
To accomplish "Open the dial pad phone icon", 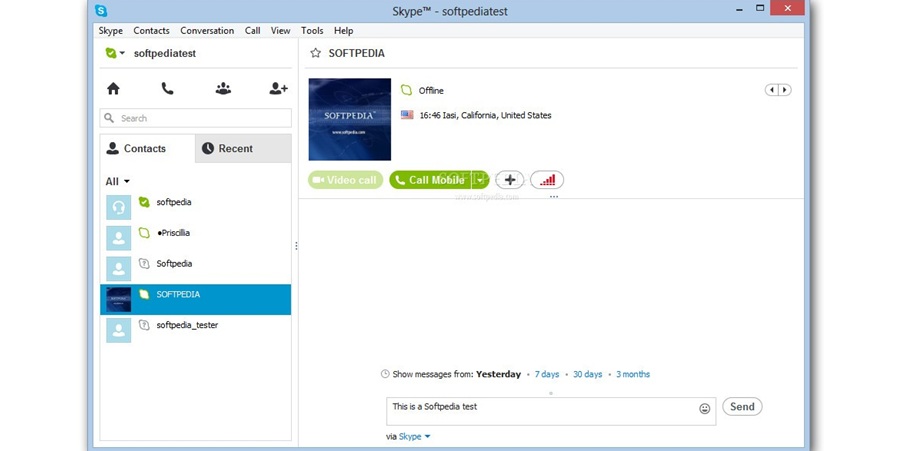I will (167, 89).
